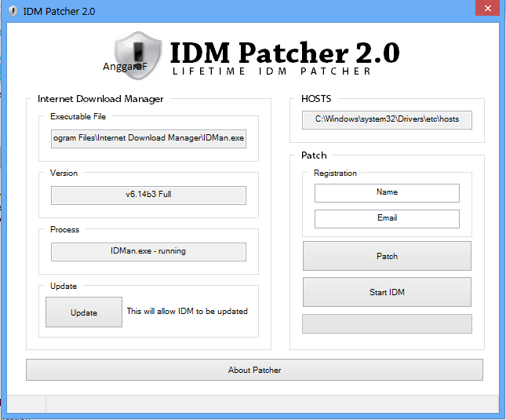Click the v6.14b3 Full version button
This screenshot has height=420, width=506.
[x=148, y=195]
